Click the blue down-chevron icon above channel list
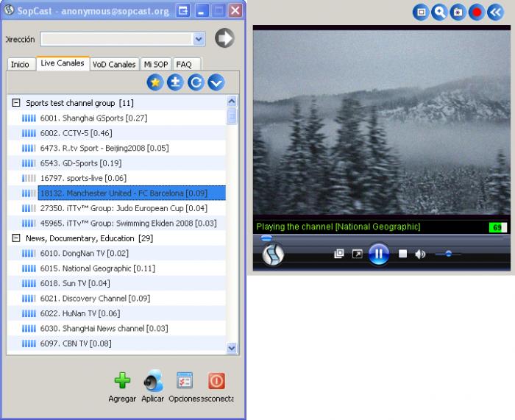Screen dimensions: 515x420 [216, 82]
